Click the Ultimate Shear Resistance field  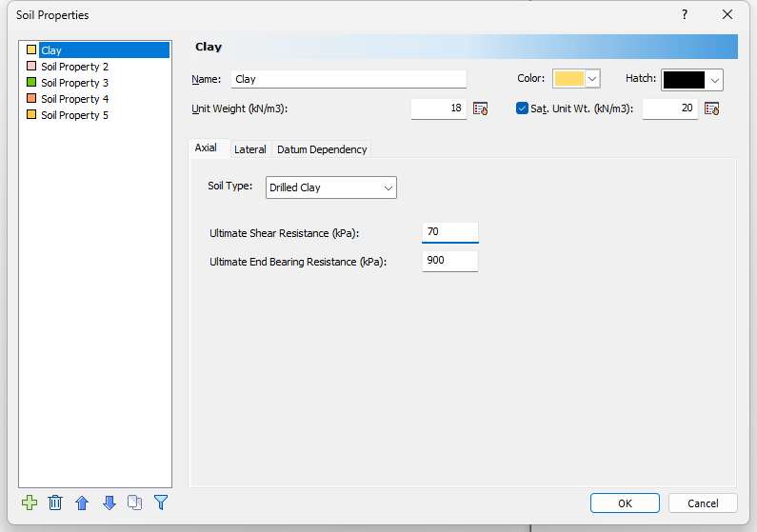tap(449, 233)
